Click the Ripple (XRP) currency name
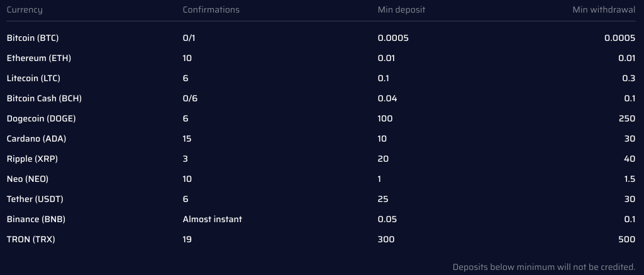The height and width of the screenshot is (275, 644). [x=33, y=159]
